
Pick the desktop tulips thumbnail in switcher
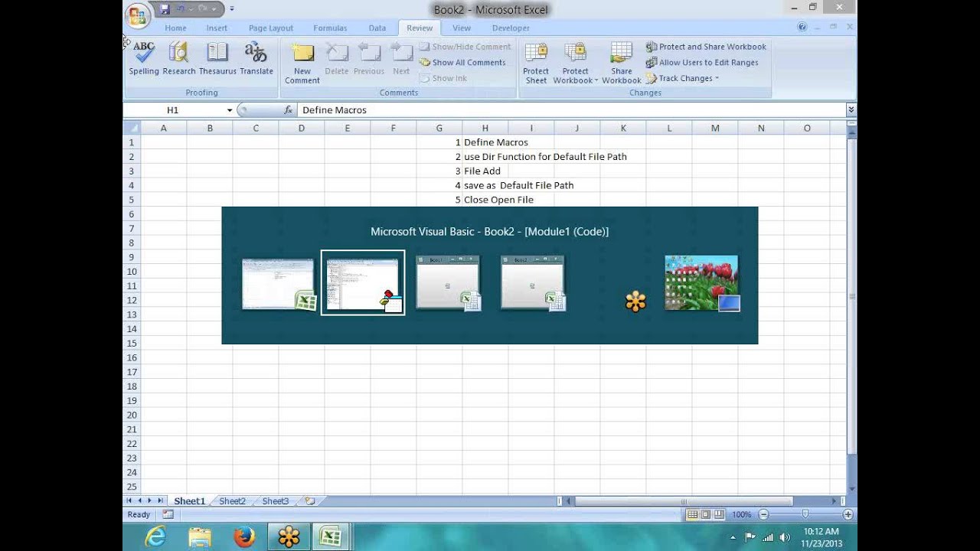click(701, 283)
